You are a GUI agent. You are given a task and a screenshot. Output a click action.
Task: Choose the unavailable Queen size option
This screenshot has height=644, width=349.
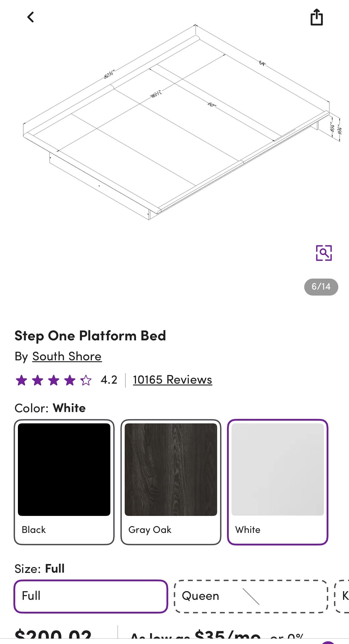[251, 596]
